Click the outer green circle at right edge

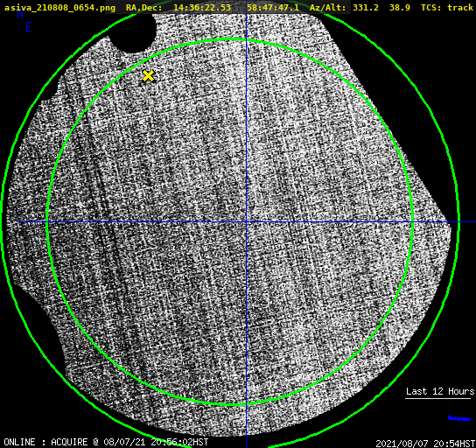tap(458, 222)
